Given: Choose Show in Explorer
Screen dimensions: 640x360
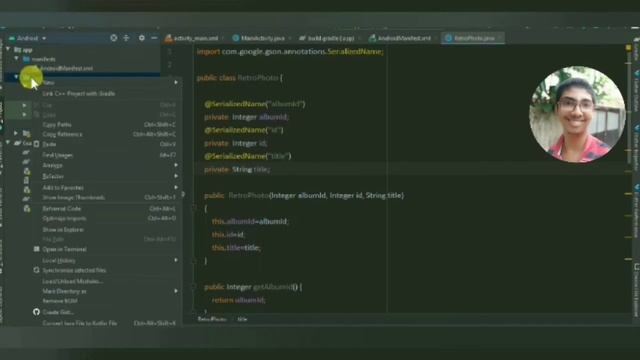Looking at the screenshot, I should (107, 230).
